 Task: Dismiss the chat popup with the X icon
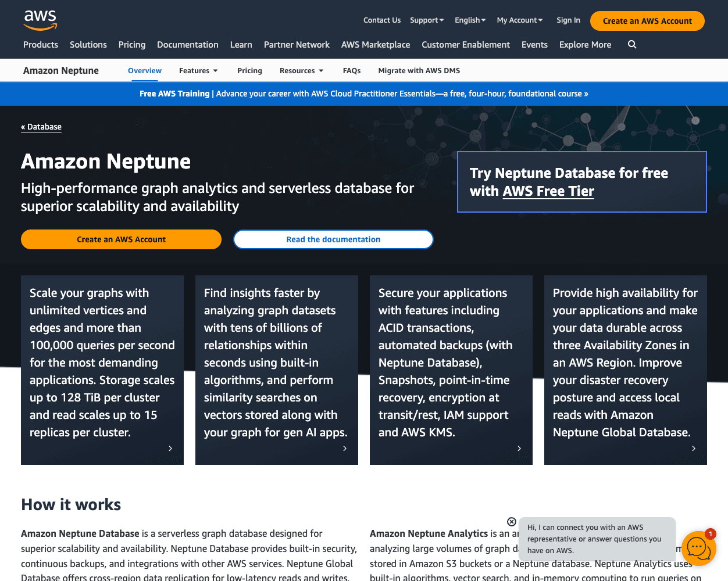tap(512, 522)
